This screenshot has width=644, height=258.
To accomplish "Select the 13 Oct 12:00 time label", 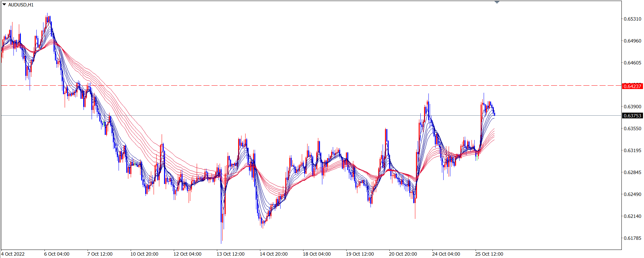I will (230, 254).
